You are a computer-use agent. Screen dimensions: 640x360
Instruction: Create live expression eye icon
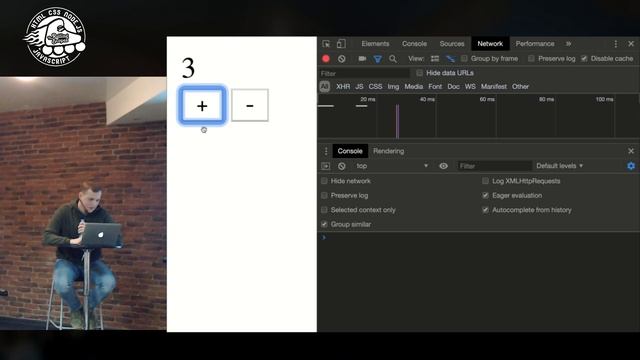[x=443, y=166]
